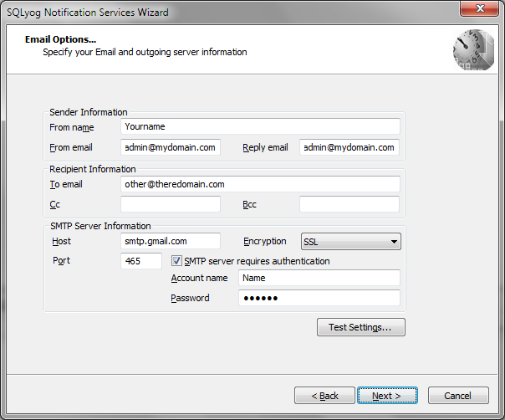Focus the Reply email field

coord(349,147)
